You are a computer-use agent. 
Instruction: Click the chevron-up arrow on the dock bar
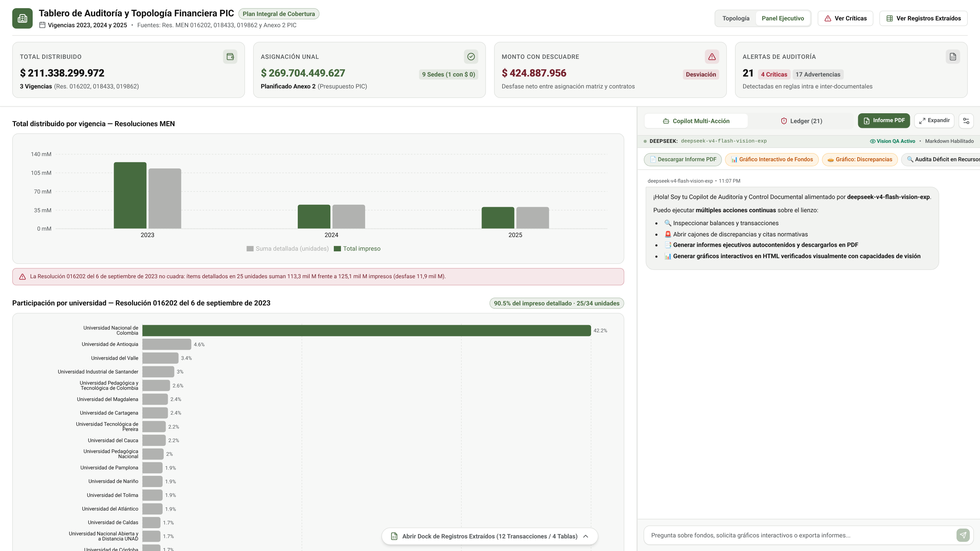click(586, 536)
